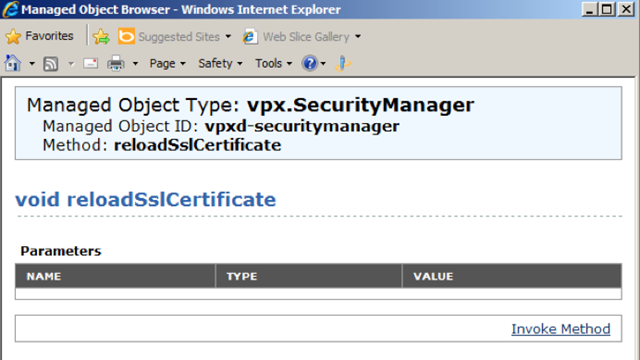Go to the Home page icon
Screen dimensions: 640x360
coord(13,63)
